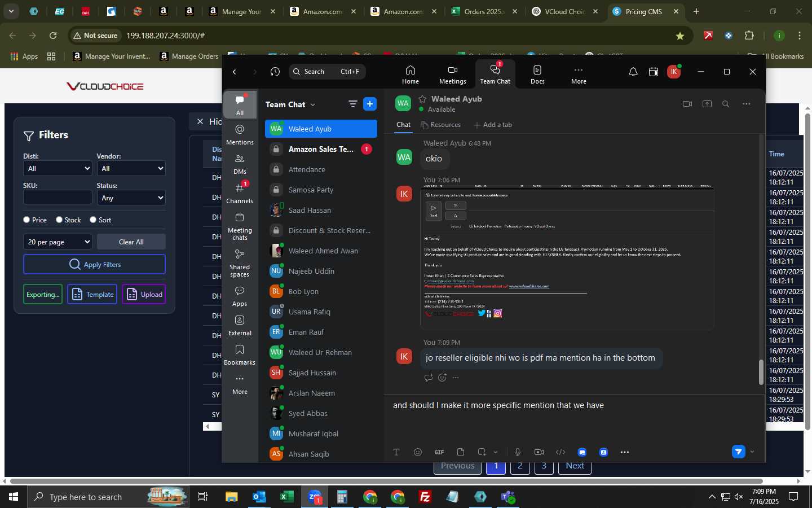Expand the Team Chat header dropdown
The image size is (812, 508).
tap(312, 104)
